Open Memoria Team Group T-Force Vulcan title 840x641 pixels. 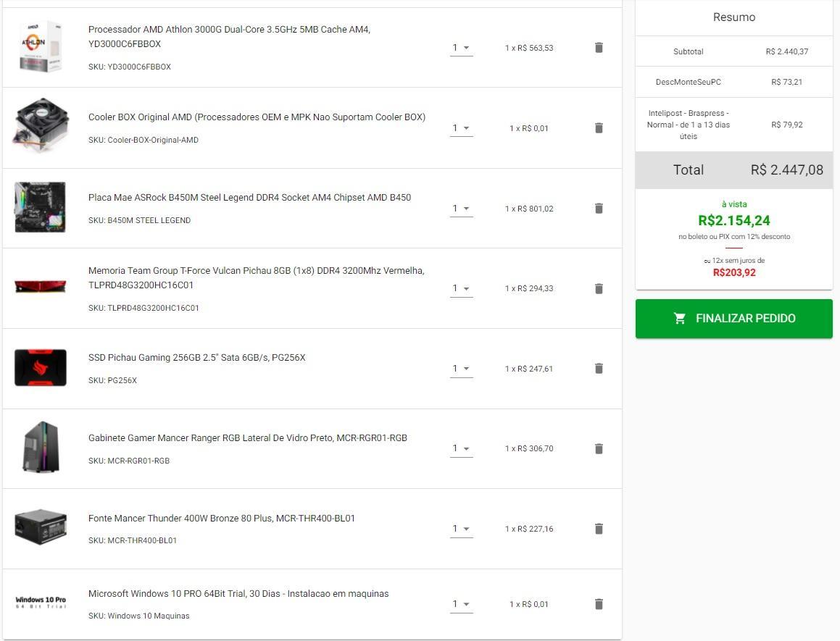256,277
